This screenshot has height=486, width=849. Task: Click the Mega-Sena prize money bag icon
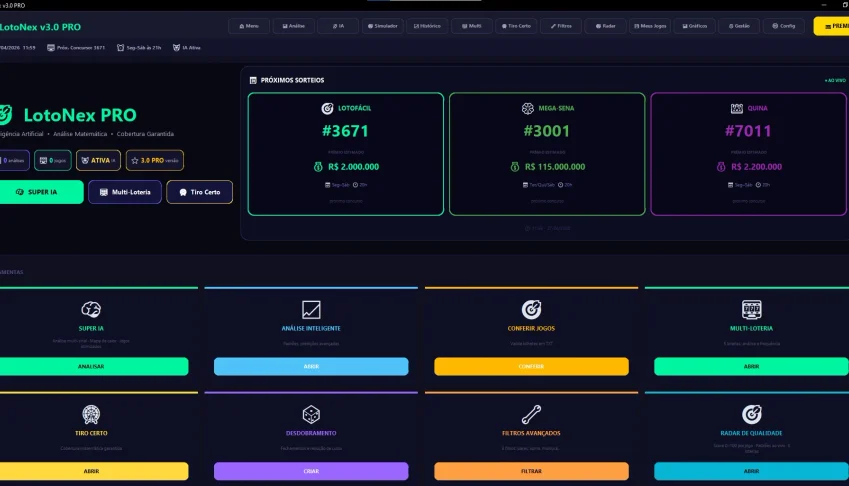coord(515,167)
